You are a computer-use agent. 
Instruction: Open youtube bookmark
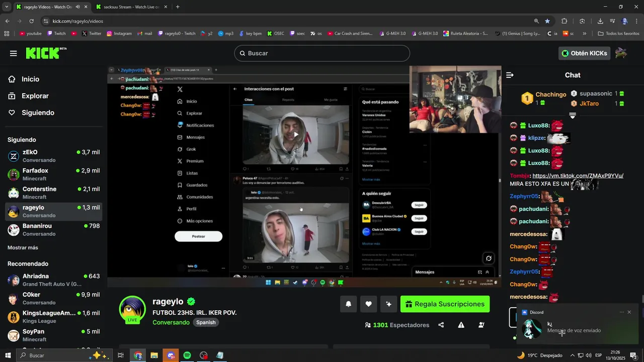(30, 34)
